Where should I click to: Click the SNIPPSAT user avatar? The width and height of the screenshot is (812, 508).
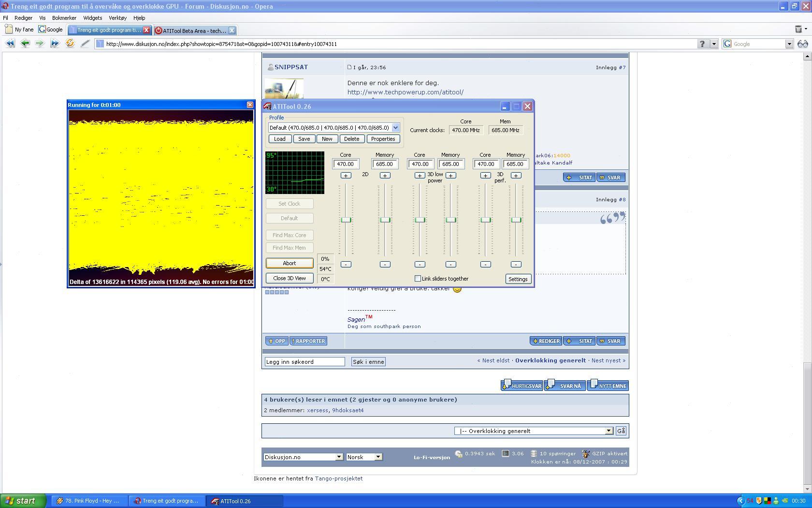[x=284, y=89]
